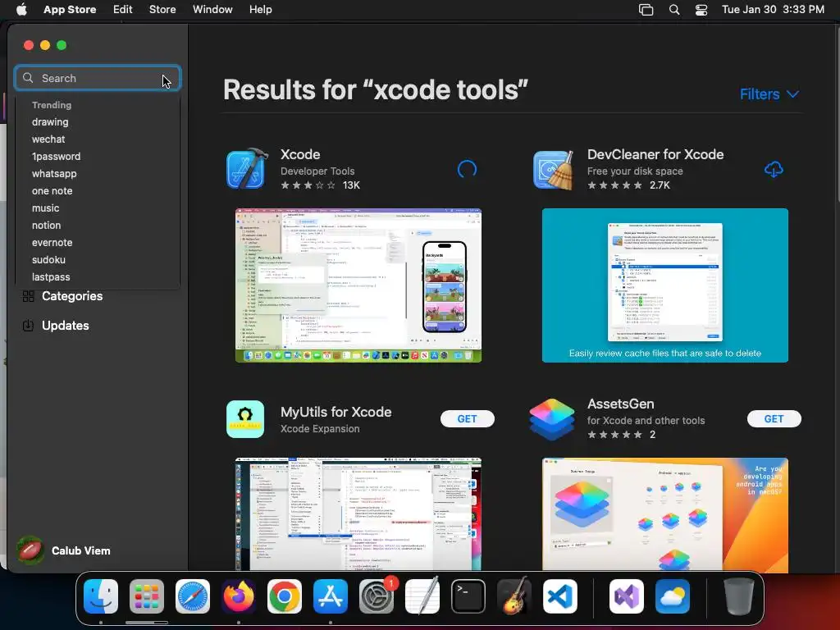This screenshot has height=630, width=840.
Task: Launch Visual Studio Code from the Dock
Action: pos(560,596)
